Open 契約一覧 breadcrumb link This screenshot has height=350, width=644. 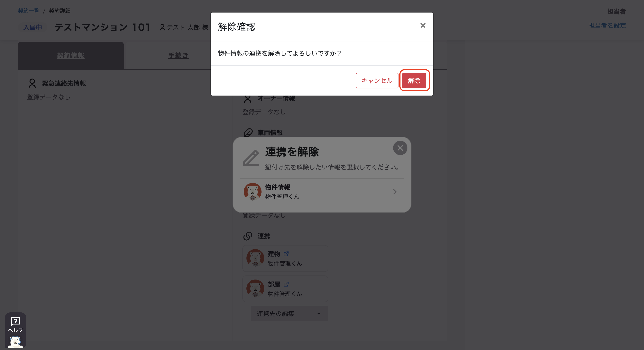click(28, 11)
